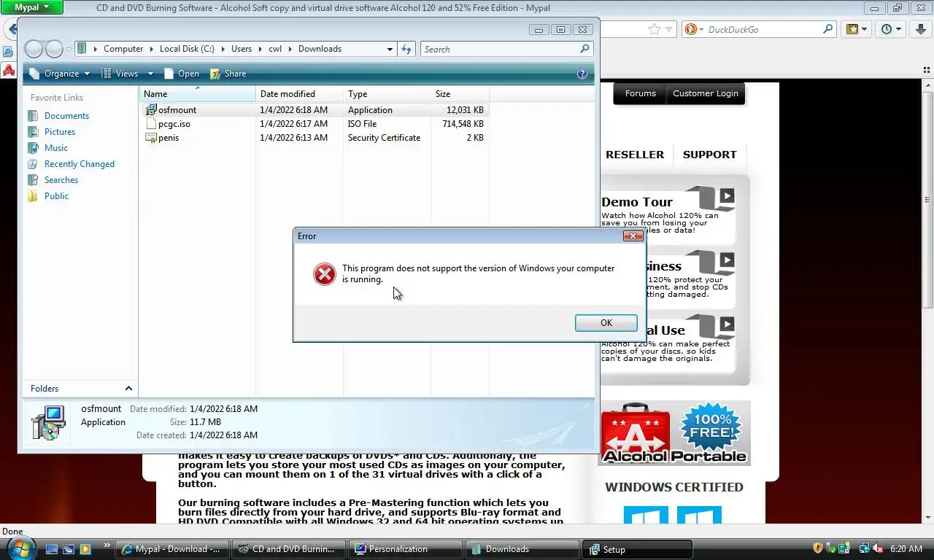
Task: Expand the quick launch chevron
Action: pyautogui.click(x=107, y=545)
